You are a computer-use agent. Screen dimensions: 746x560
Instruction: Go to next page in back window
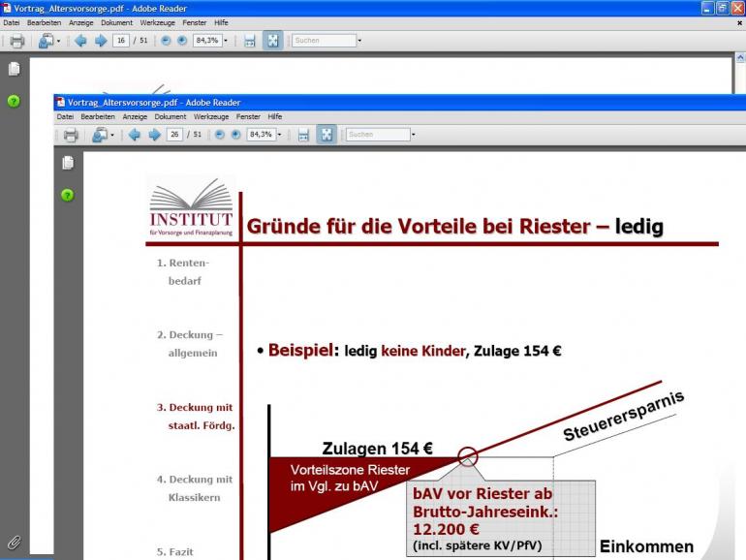pos(101,41)
